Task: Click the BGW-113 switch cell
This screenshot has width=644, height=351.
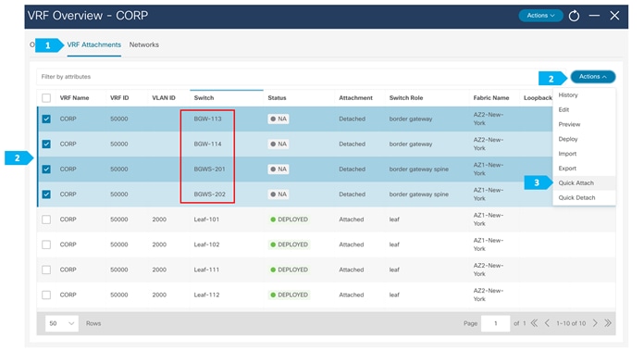Action: [207, 119]
